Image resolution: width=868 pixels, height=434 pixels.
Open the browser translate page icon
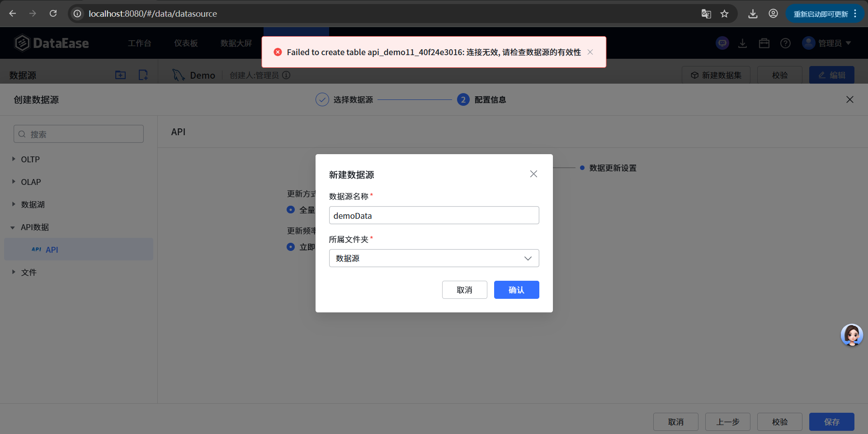point(706,14)
